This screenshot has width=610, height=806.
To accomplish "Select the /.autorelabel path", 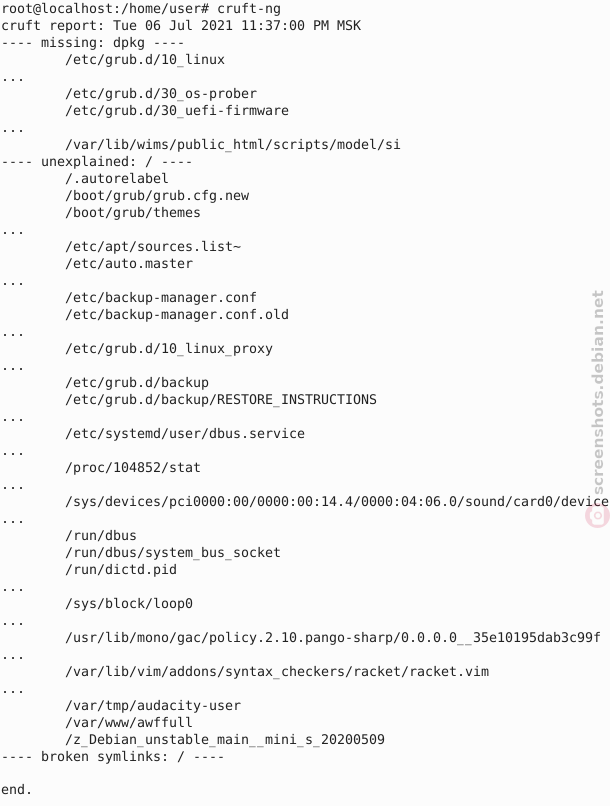I will 117,178.
